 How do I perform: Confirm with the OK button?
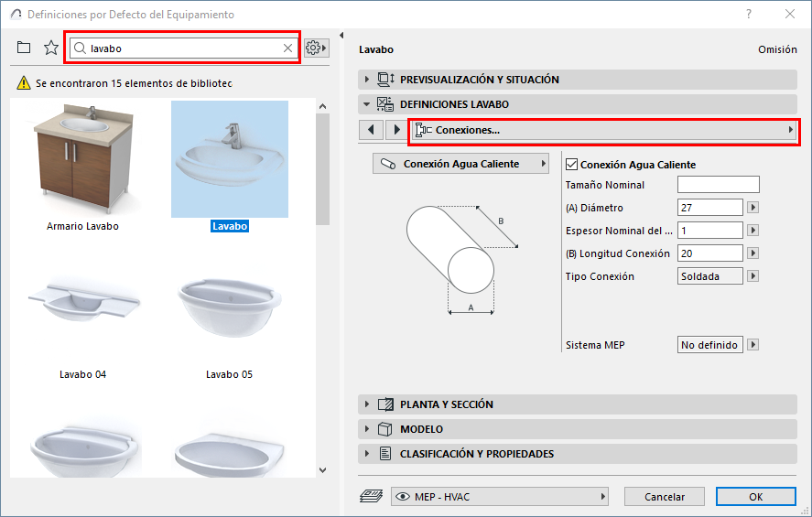(755, 496)
